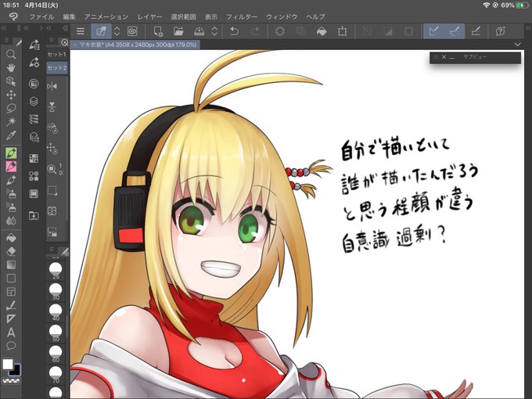
Task: Select the Hand move-view tool
Action: (11, 67)
